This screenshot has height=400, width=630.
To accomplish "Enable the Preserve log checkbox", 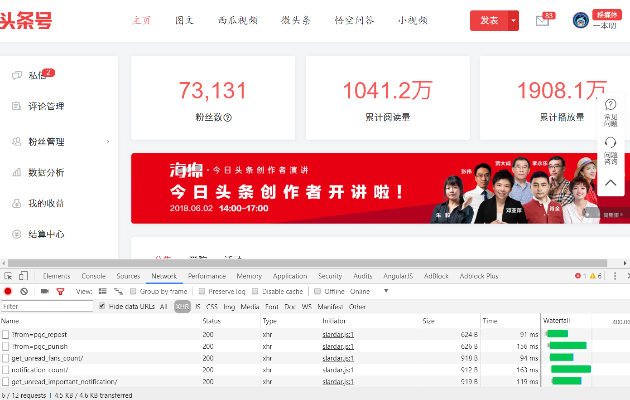I will [x=203, y=291].
